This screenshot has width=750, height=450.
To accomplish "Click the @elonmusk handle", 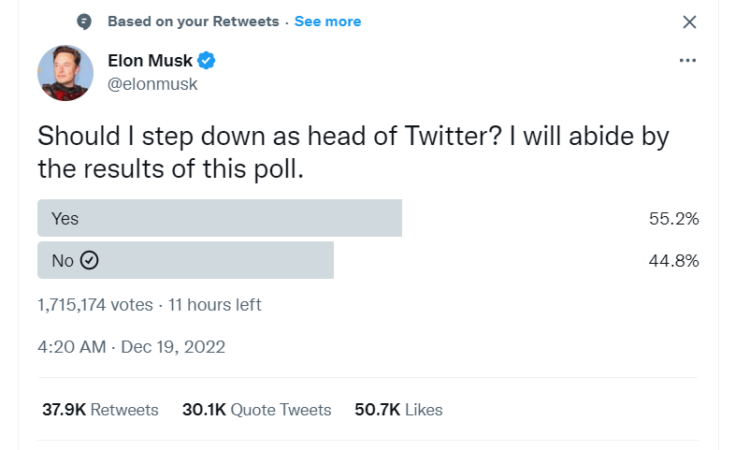I will pyautogui.click(x=152, y=84).
